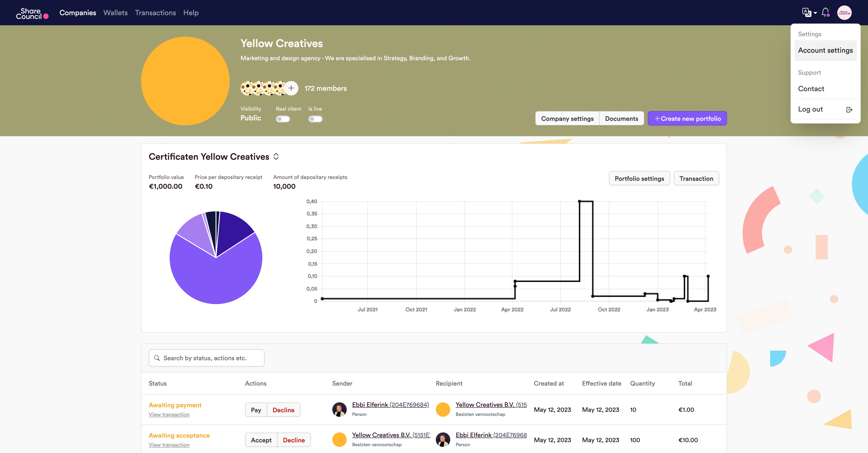The image size is (868, 453).
Task: Click the €10.00 total cell
Action: pos(688,440)
